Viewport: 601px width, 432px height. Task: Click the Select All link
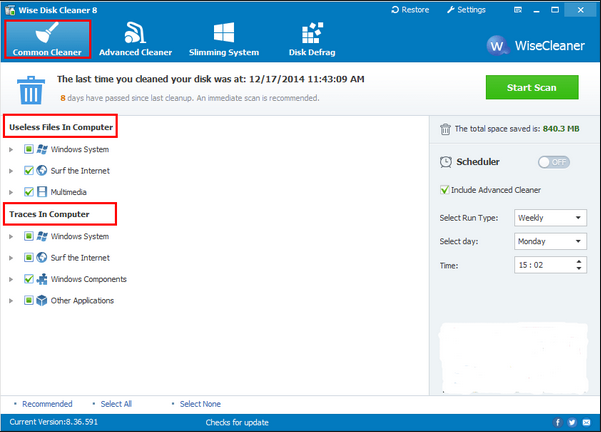click(x=116, y=404)
